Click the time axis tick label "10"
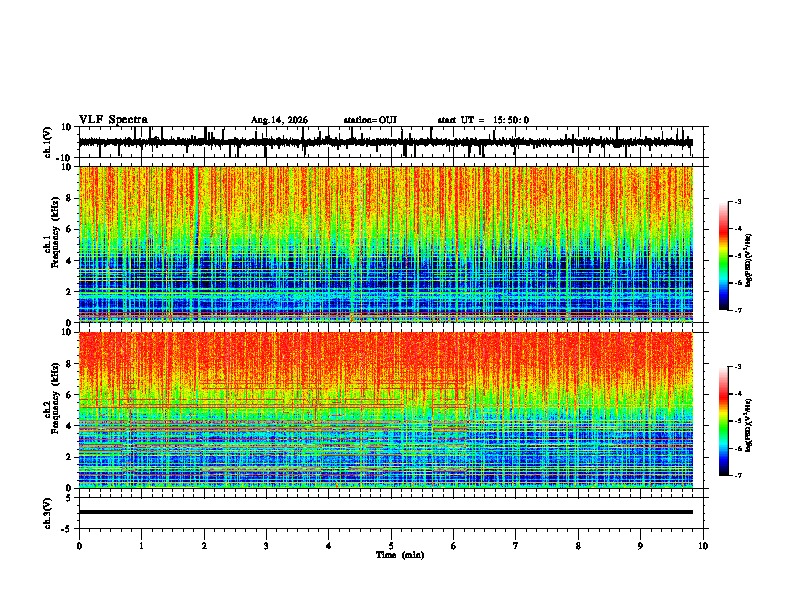The height and width of the screenshot is (612, 792). [x=703, y=546]
